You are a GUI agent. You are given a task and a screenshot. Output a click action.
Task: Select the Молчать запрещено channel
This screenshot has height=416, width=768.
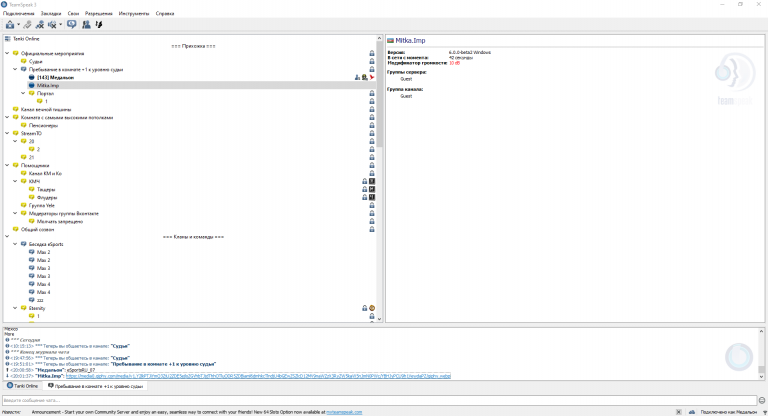coord(60,221)
